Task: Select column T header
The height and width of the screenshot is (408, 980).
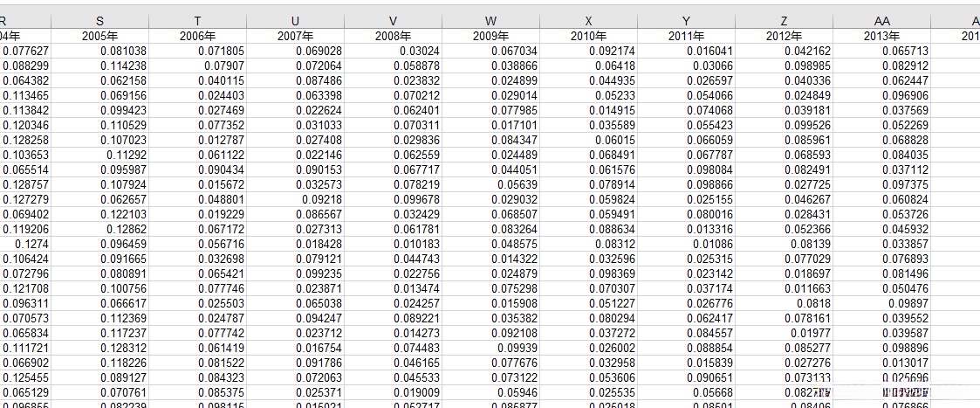Action: click(x=197, y=21)
